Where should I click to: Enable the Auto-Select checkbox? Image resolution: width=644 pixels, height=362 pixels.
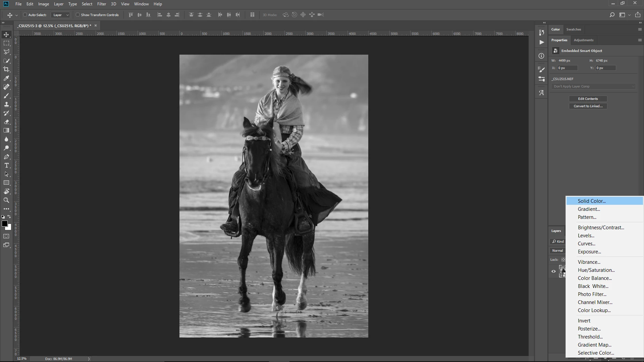(25, 15)
